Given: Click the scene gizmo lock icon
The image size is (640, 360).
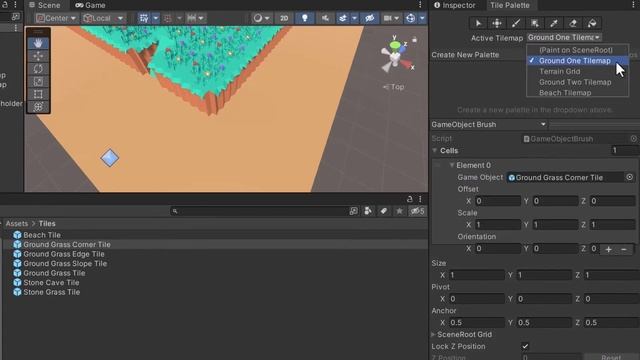Looking at the screenshot, I should click(415, 40).
